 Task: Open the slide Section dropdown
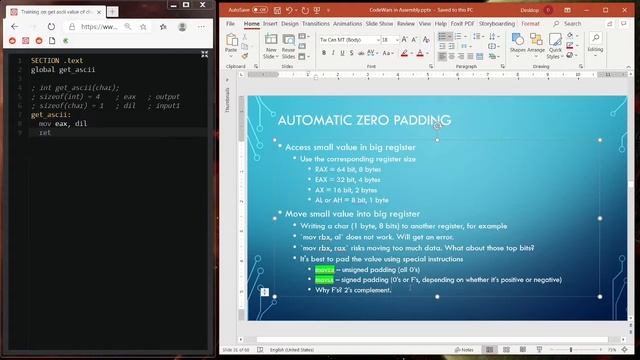pyautogui.click(x=304, y=56)
